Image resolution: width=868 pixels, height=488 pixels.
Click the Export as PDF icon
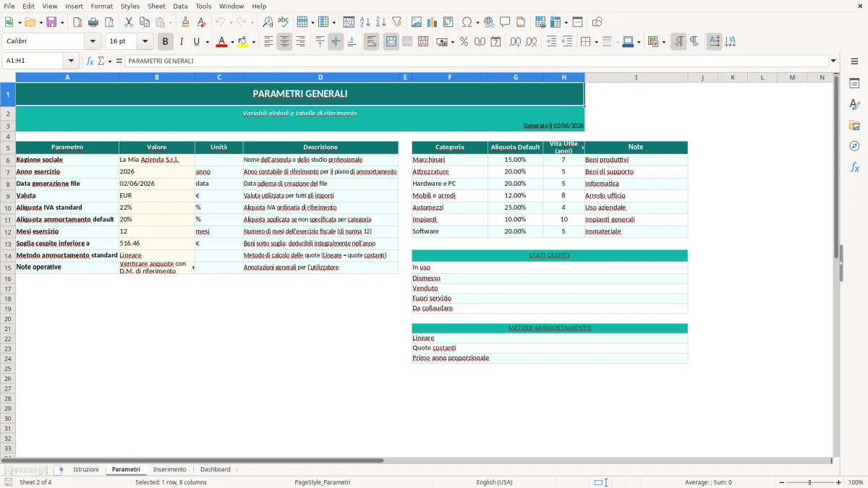coord(77,22)
